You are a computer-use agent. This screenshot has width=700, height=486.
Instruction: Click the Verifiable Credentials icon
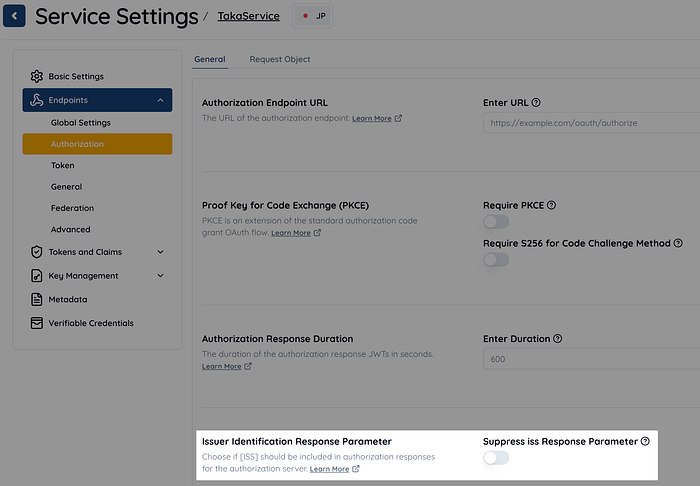(37, 323)
